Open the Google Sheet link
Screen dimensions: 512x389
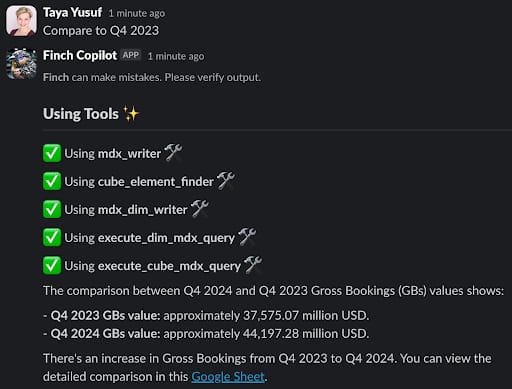pyautogui.click(x=228, y=377)
